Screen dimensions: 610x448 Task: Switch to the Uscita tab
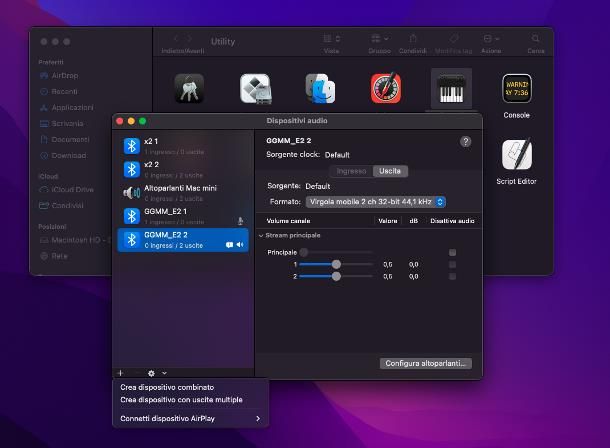tap(390, 171)
